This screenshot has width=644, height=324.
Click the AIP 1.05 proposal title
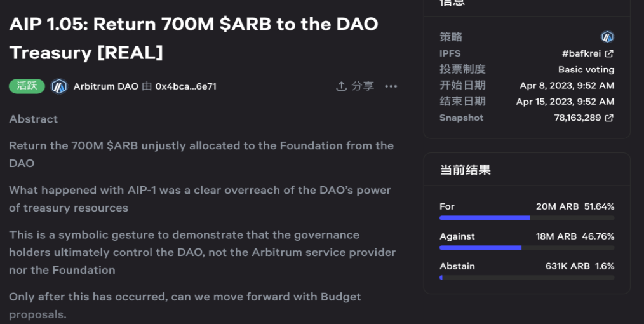194,38
